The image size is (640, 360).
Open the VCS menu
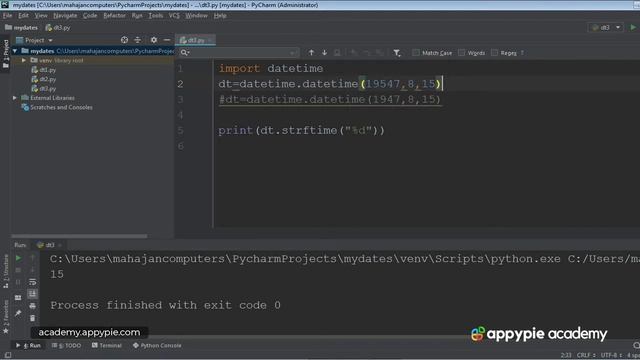point(174,16)
